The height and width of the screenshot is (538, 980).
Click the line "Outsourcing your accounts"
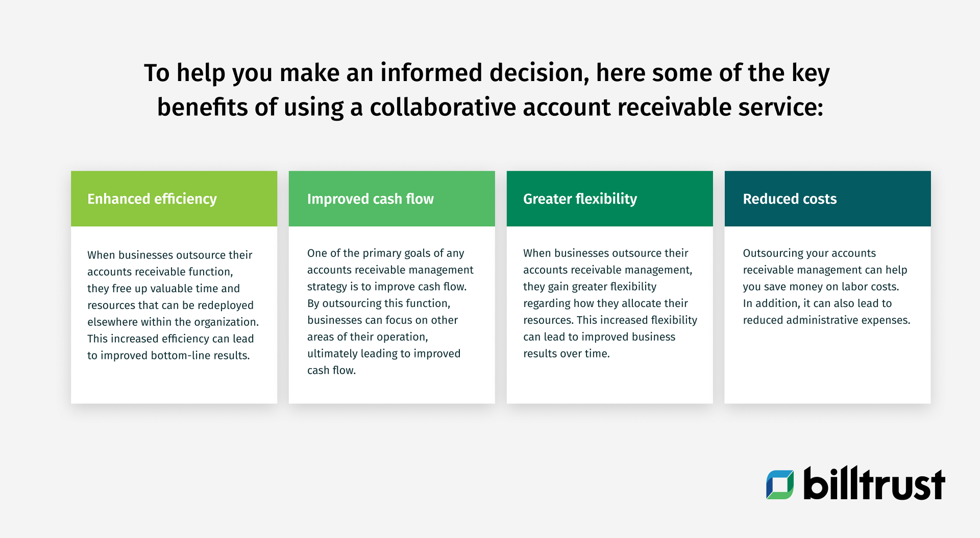(x=809, y=253)
